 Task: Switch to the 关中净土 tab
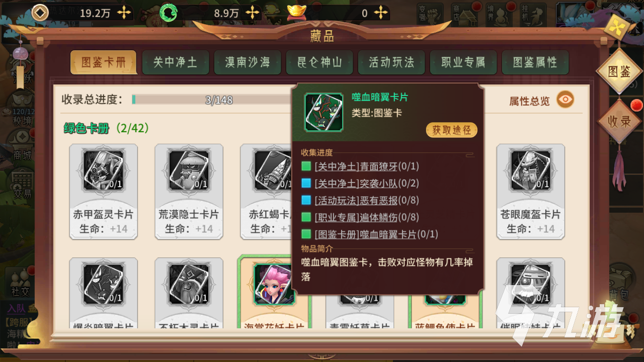tap(175, 62)
